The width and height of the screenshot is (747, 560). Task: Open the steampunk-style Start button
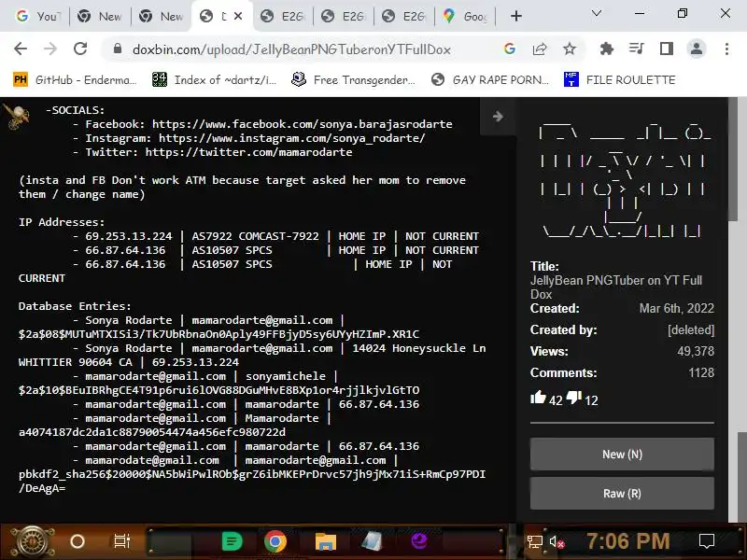32,541
